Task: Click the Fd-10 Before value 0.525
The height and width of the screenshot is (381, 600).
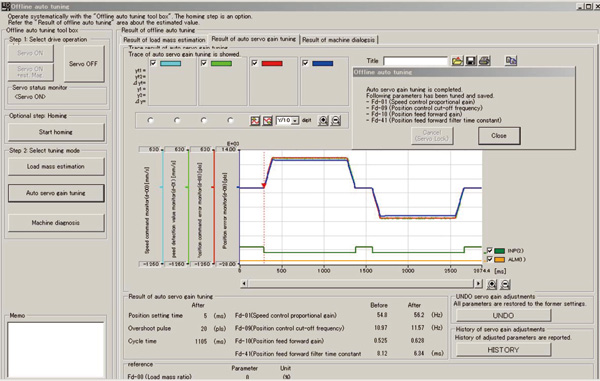Action: click(x=380, y=340)
